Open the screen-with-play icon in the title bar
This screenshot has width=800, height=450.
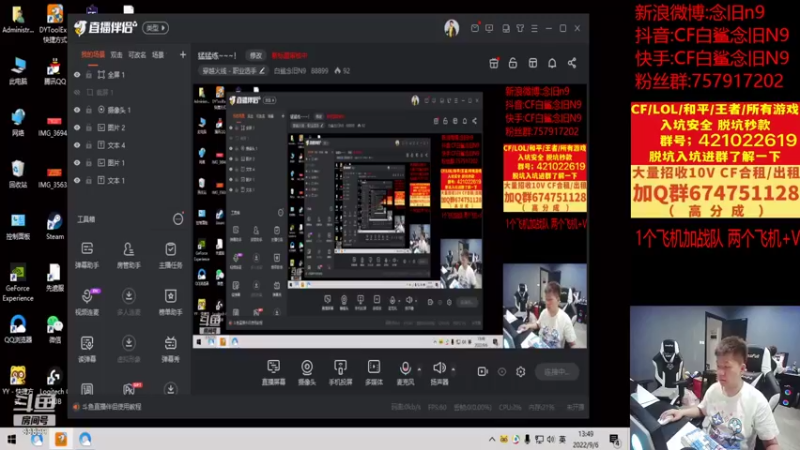pyautogui.click(x=489, y=29)
